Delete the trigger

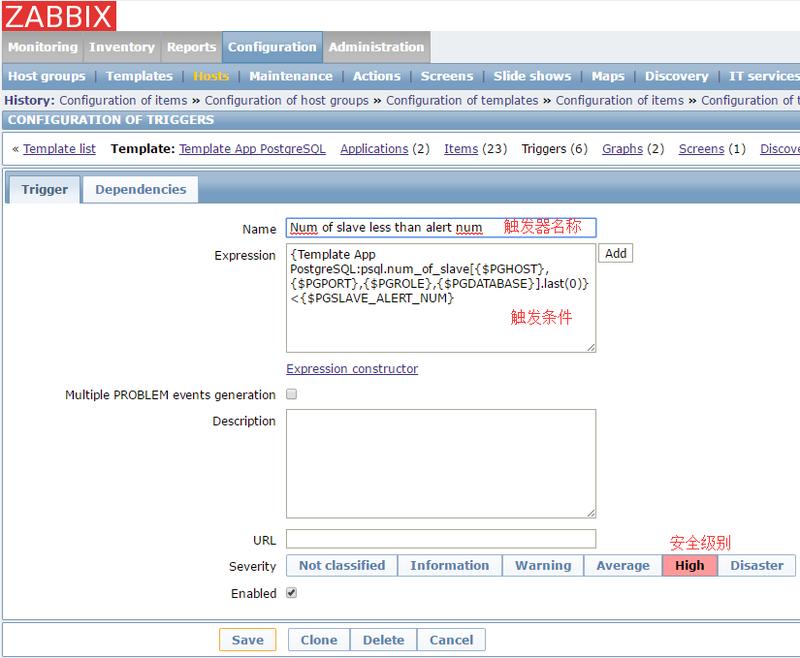pyautogui.click(x=383, y=640)
